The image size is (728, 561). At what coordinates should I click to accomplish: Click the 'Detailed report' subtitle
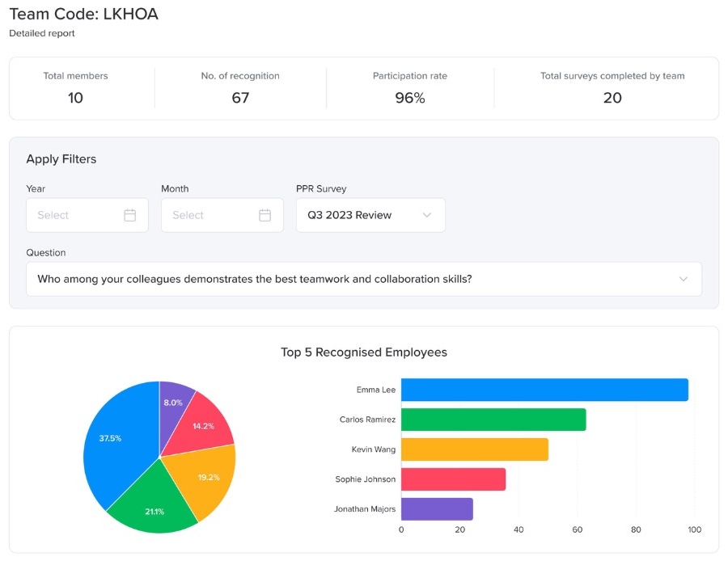[42, 33]
